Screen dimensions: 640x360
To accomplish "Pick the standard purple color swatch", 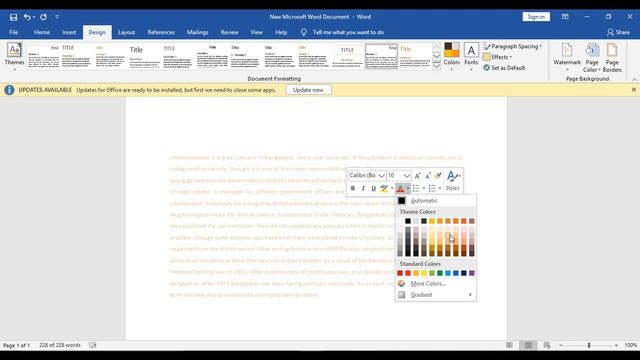I will (472, 273).
